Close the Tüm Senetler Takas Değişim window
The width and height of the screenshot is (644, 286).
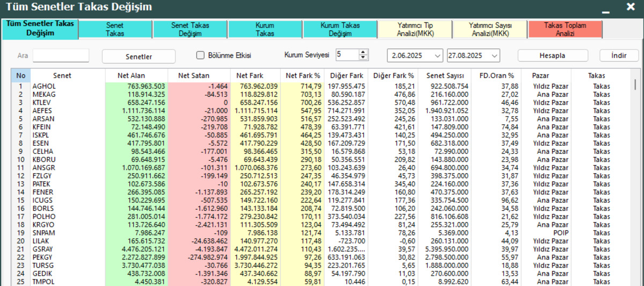[631, 7]
